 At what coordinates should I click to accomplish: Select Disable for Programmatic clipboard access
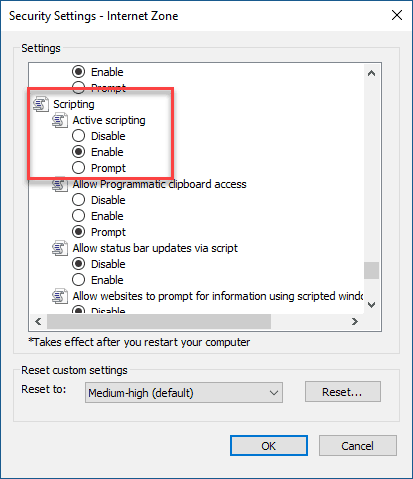78,200
